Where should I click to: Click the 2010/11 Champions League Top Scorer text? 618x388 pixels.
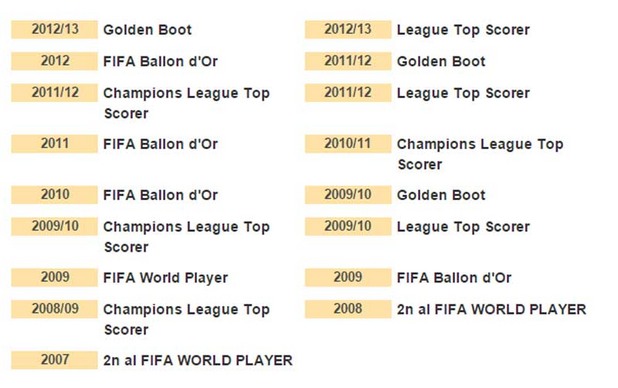[x=480, y=154]
